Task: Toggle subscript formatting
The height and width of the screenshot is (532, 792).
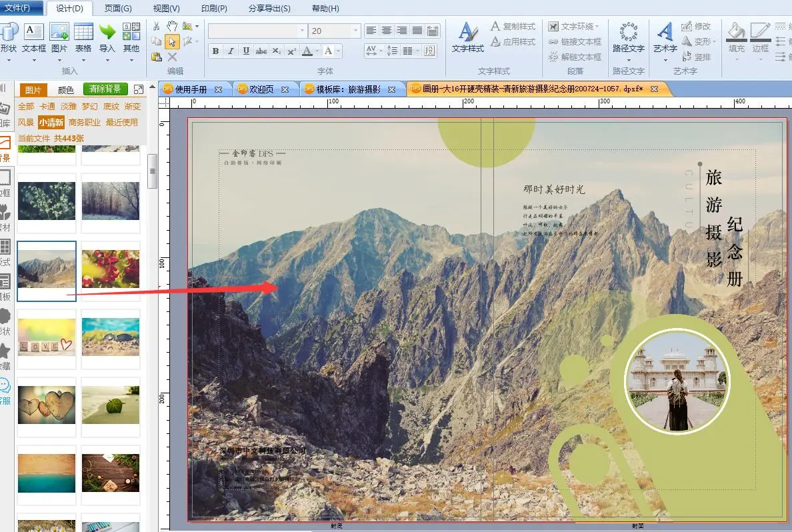Action: pyautogui.click(x=276, y=51)
